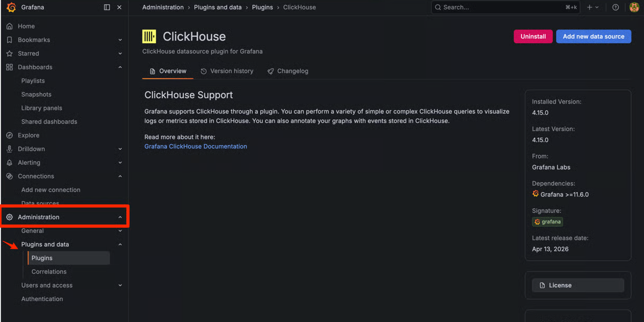Click the Drilldown icon in sidebar
This screenshot has width=644, height=322.
[x=9, y=149]
